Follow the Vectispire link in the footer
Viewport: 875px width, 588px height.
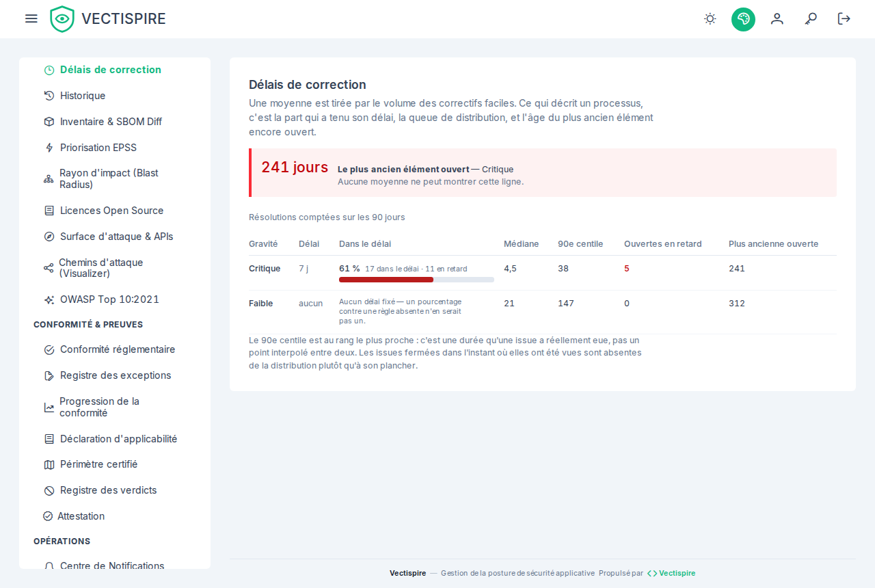[671, 573]
